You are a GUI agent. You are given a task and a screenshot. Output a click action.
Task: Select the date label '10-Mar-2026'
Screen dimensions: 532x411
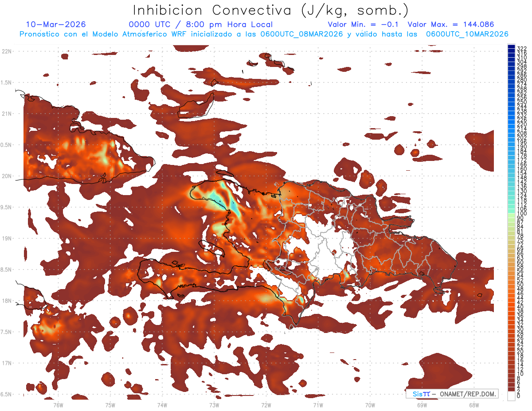coord(56,24)
